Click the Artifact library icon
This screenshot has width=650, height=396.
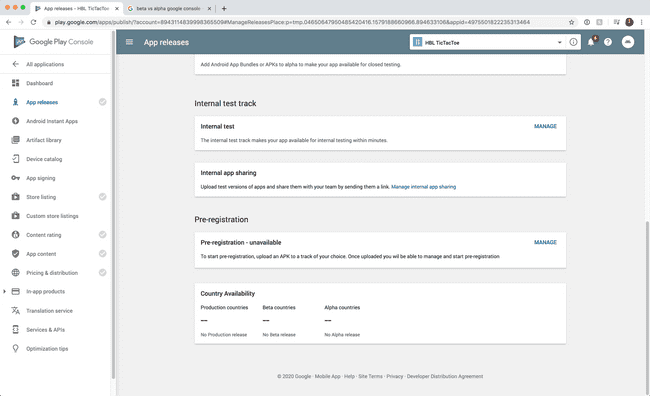[16, 140]
